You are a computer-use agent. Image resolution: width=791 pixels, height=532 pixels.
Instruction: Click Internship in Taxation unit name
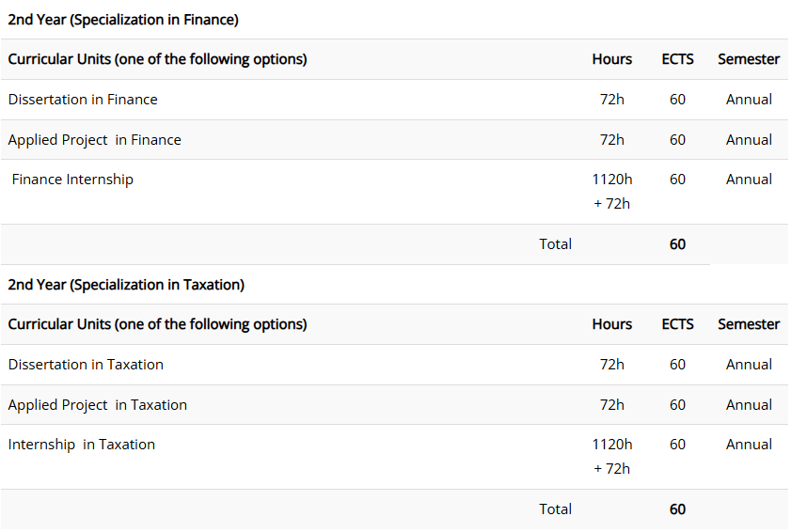click(82, 445)
